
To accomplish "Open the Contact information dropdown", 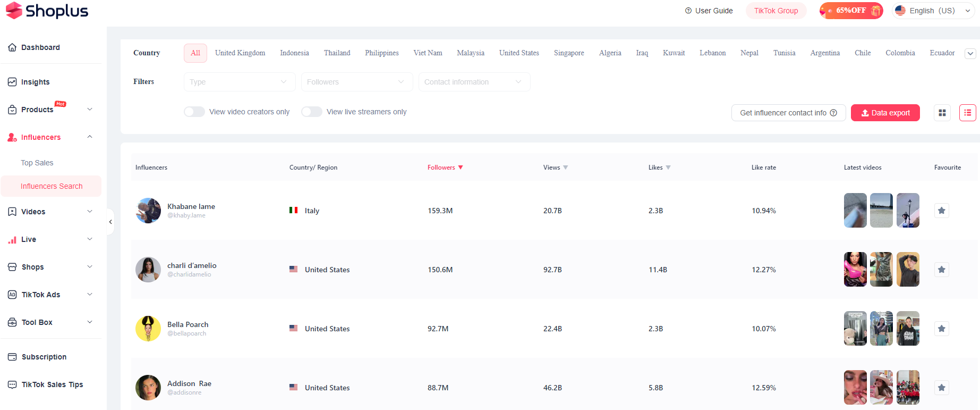I will tap(474, 82).
